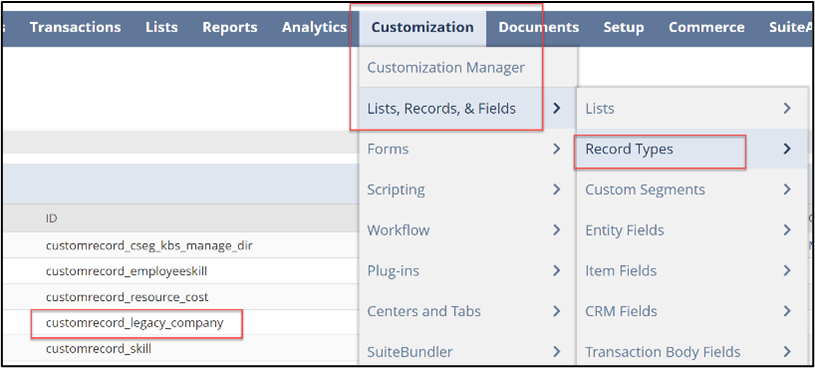This screenshot has height=368, width=815.
Task: Expand arrow beside Custom Segments
Action: pyautogui.click(x=787, y=189)
